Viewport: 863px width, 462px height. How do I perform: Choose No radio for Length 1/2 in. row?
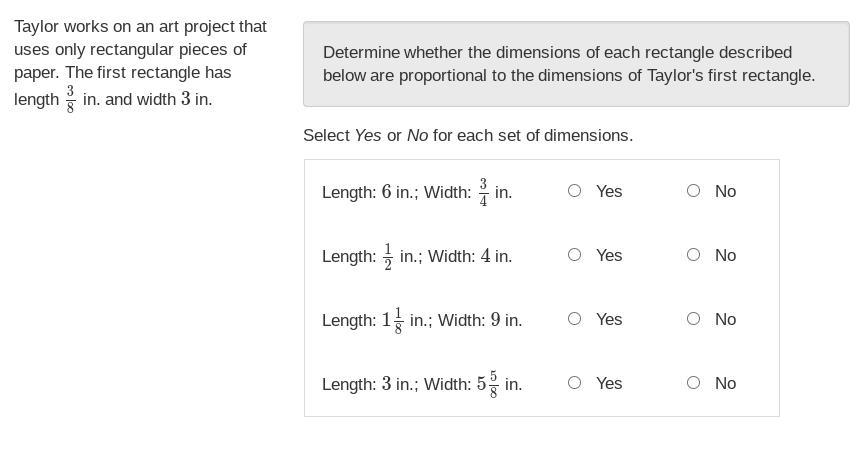tap(693, 255)
